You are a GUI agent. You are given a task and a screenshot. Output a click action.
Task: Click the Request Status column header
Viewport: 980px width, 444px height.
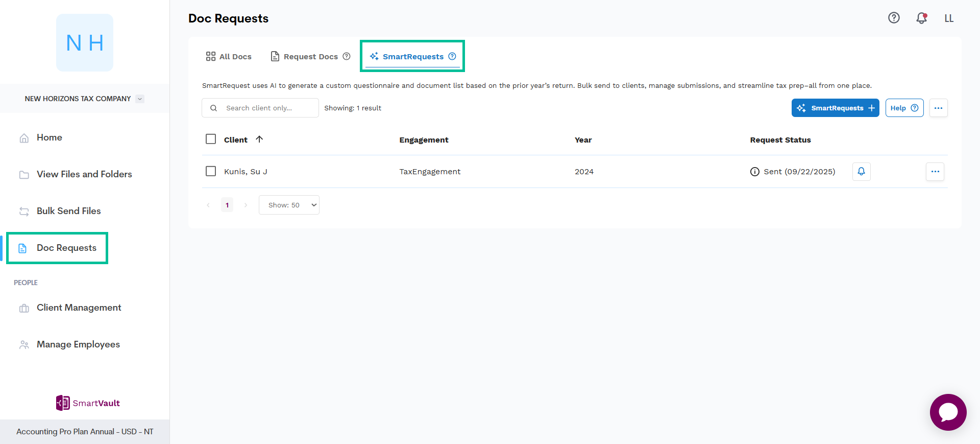tap(780, 140)
